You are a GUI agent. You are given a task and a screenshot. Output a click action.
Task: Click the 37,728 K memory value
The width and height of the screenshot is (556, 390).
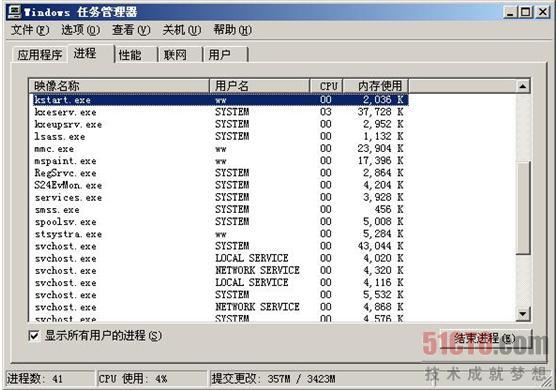pos(380,112)
